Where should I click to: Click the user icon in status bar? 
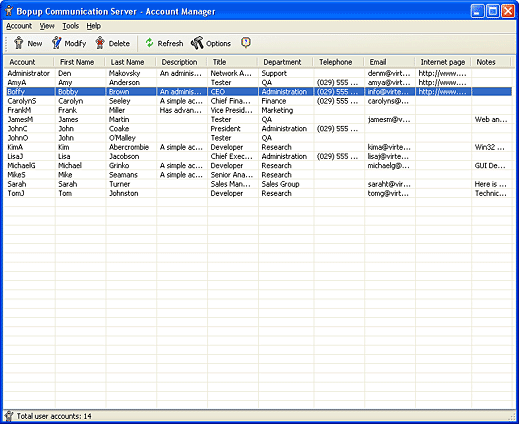9,416
